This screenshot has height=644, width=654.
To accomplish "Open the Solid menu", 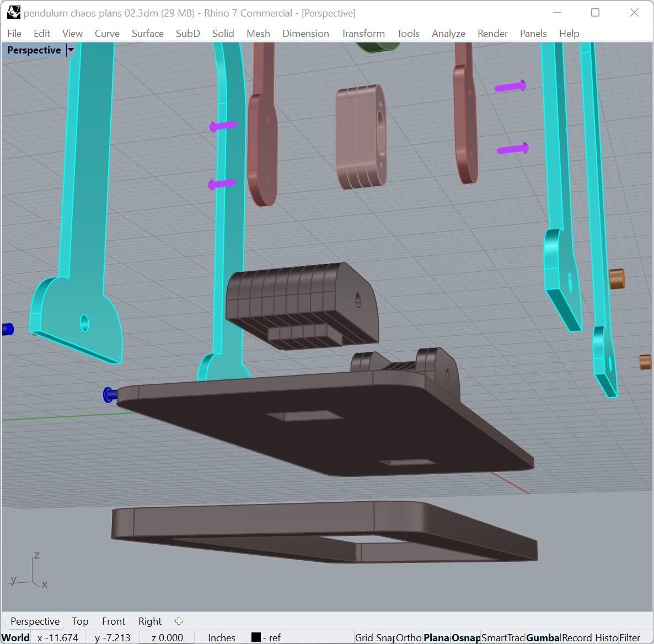I will tap(223, 34).
